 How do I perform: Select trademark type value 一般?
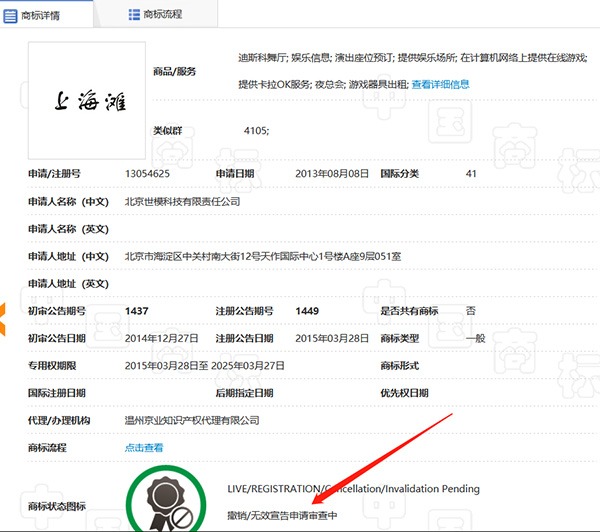tap(475, 338)
